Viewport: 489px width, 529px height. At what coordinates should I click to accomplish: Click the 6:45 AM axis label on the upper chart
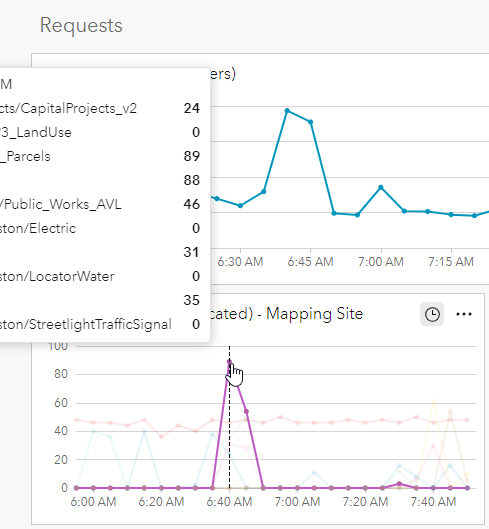(x=310, y=262)
